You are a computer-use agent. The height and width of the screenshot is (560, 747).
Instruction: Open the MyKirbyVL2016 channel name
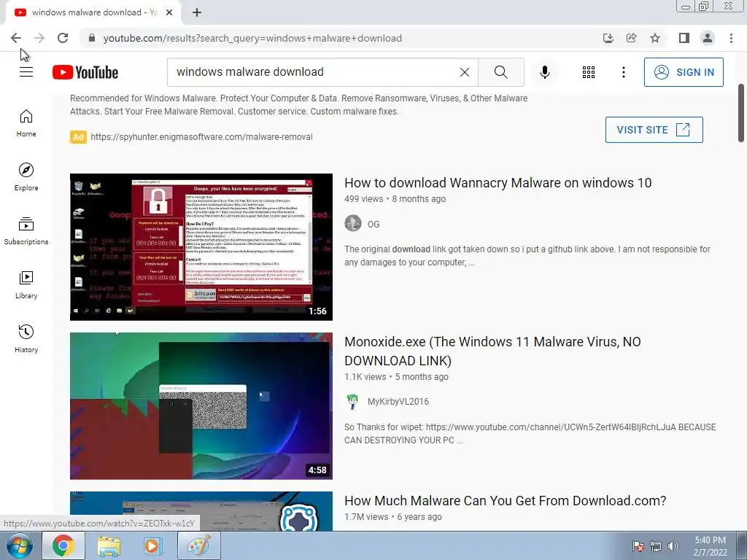[398, 402]
